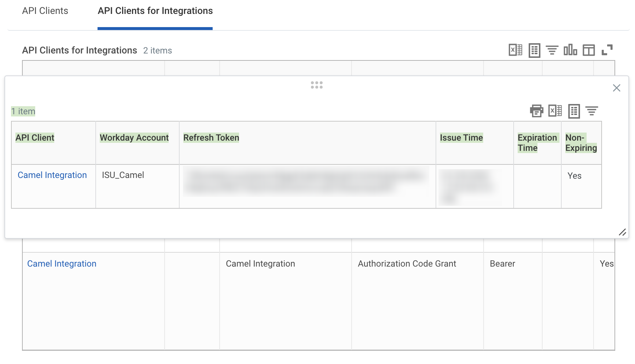Export the popup table to Excel
This screenshot has width=635, height=364.
(x=555, y=111)
